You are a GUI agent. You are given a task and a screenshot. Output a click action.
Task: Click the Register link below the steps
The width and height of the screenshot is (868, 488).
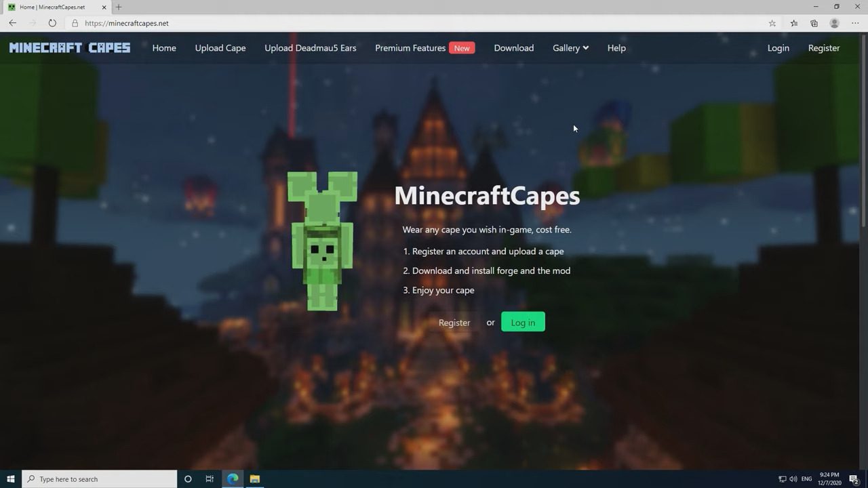click(x=454, y=323)
